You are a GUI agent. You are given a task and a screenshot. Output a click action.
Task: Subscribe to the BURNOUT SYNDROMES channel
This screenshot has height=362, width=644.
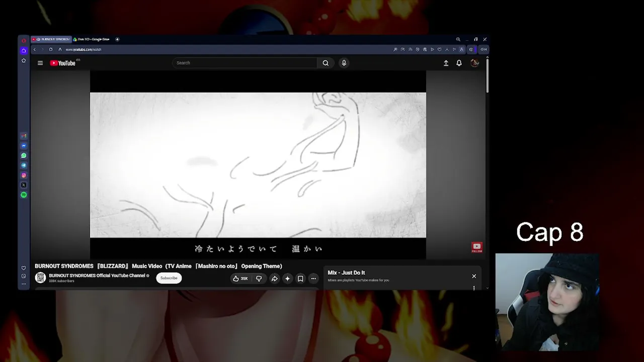pos(169,278)
